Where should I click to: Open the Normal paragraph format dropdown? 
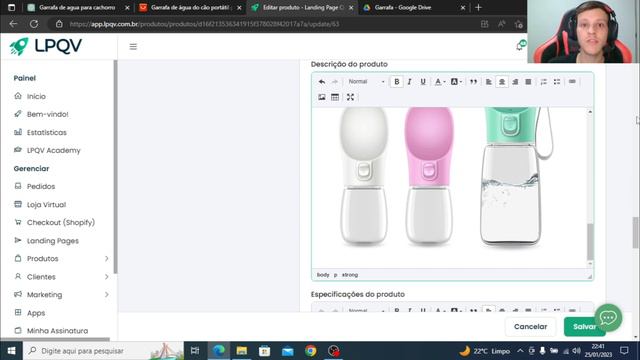366,82
